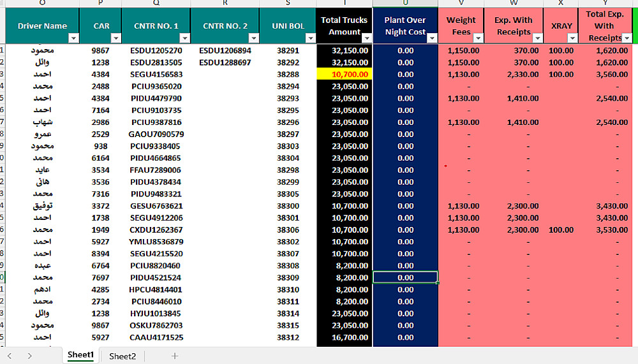This screenshot has height=364, width=638.
Task: Select container cell PIDU4479790
Action: [156, 98]
